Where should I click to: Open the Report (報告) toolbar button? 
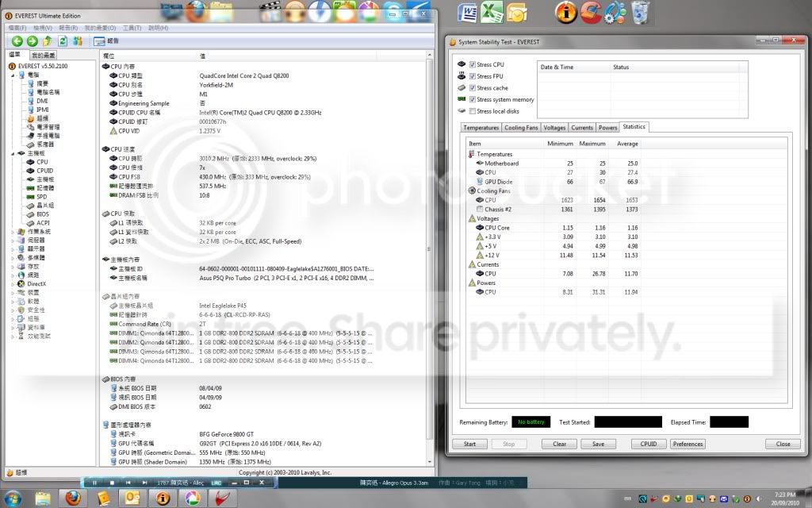[x=106, y=41]
